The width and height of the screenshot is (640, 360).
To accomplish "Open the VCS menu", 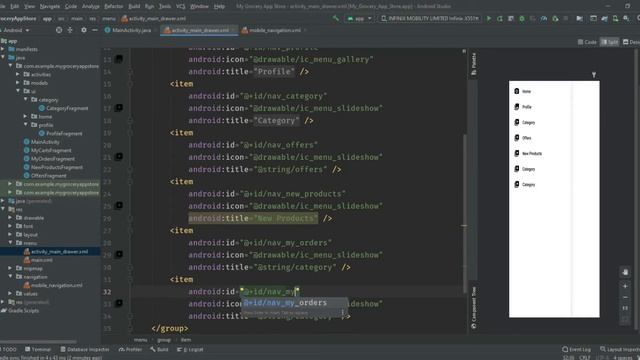I will (180, 6).
